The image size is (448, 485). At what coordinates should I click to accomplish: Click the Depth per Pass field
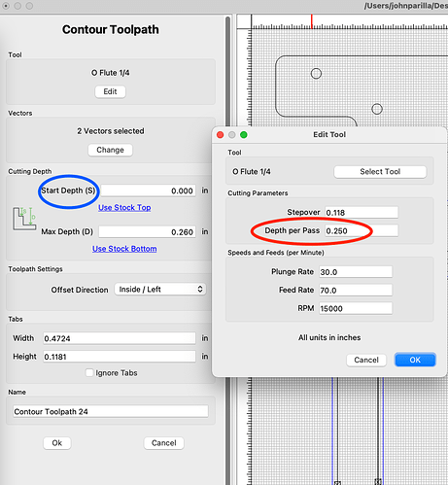362,230
